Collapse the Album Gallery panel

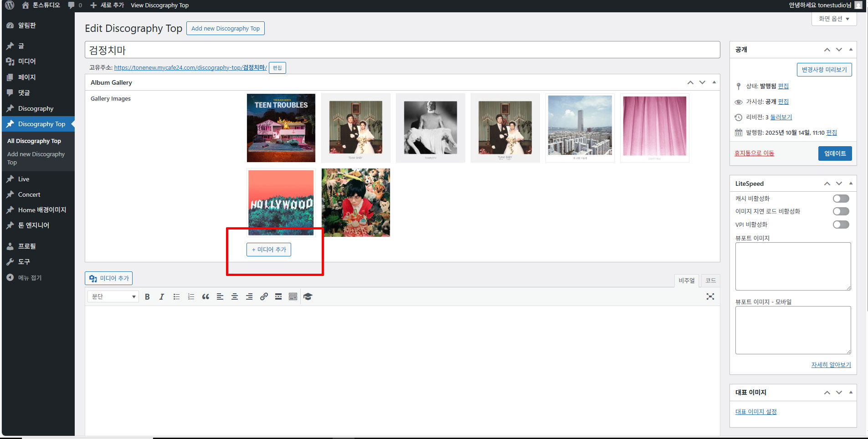click(714, 82)
